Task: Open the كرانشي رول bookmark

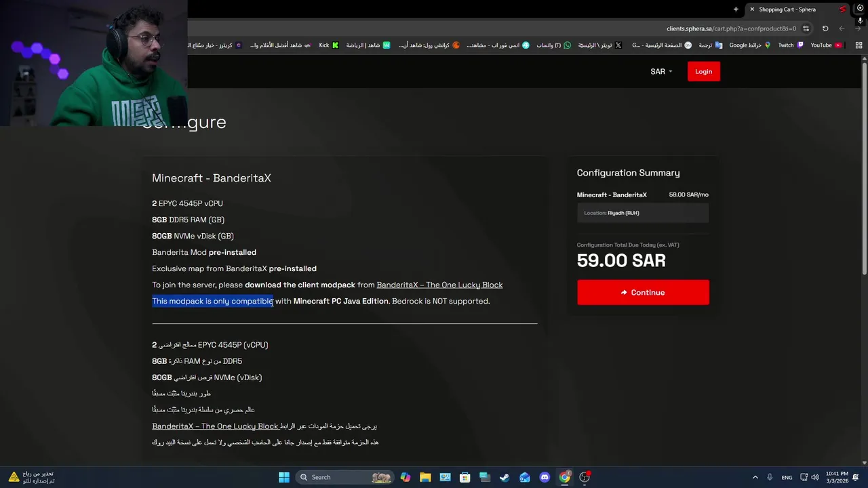Action: 429,45
